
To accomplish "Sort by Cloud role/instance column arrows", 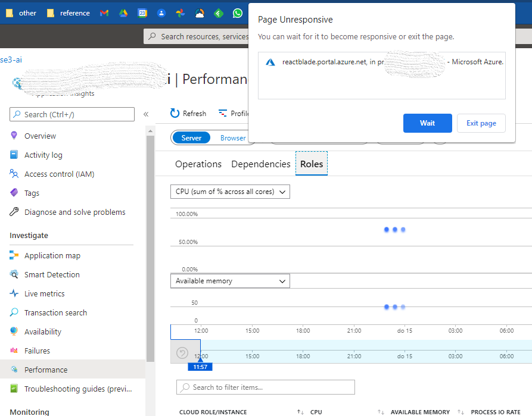I will click(x=300, y=412).
